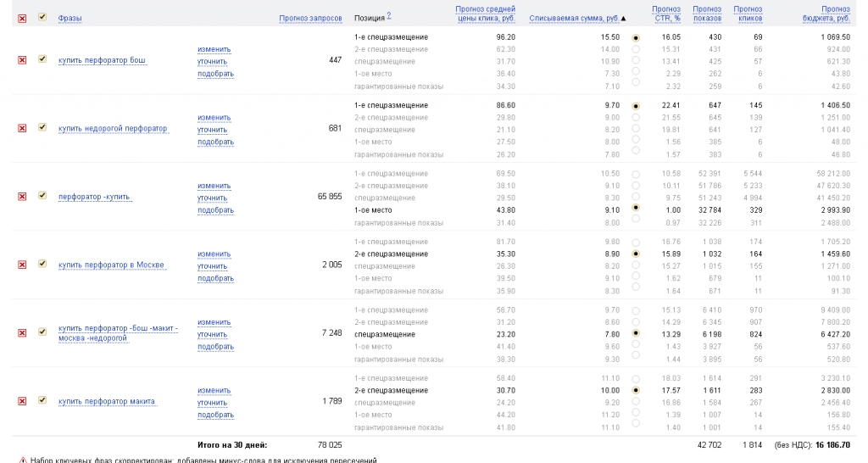This screenshot has width=868, height=463.
Task: Open the phrase link 'перфоратор -купить'
Action: point(94,197)
